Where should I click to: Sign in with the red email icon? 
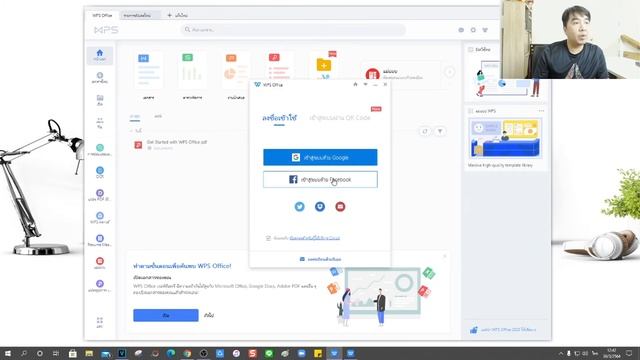340,207
